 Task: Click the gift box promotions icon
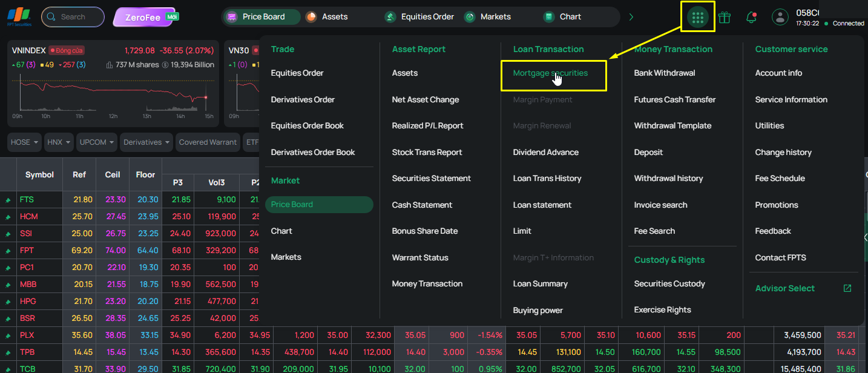[x=725, y=17]
